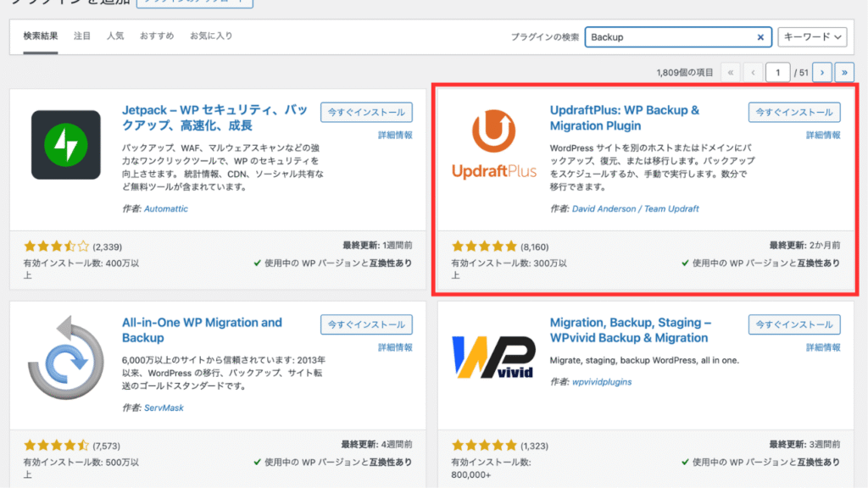Install the Jetpack plugin now
The width and height of the screenshot is (868, 488).
(366, 112)
